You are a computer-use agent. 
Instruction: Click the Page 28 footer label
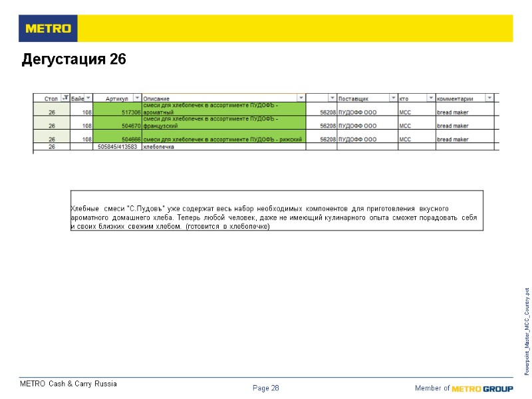[x=265, y=388]
